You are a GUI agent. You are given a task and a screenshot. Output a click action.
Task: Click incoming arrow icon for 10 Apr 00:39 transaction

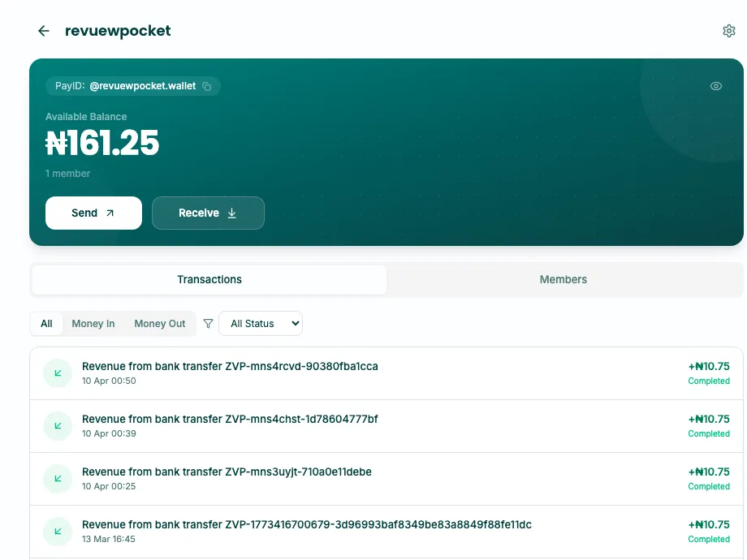pos(58,426)
